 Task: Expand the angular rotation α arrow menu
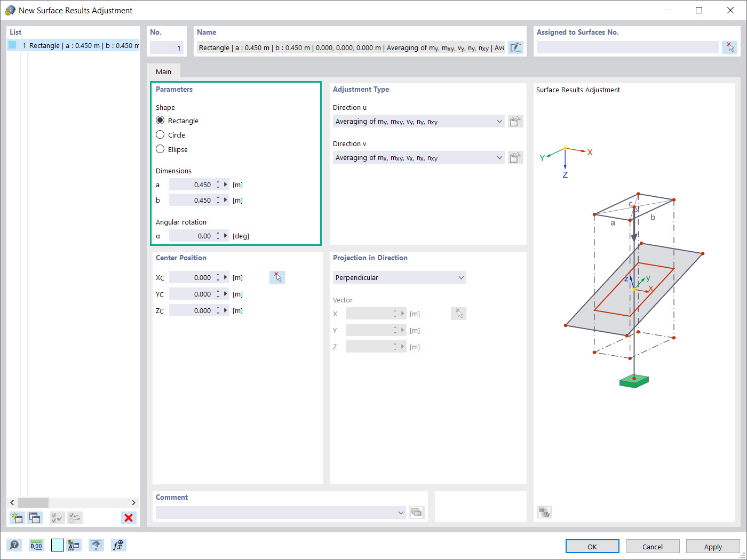click(x=226, y=236)
